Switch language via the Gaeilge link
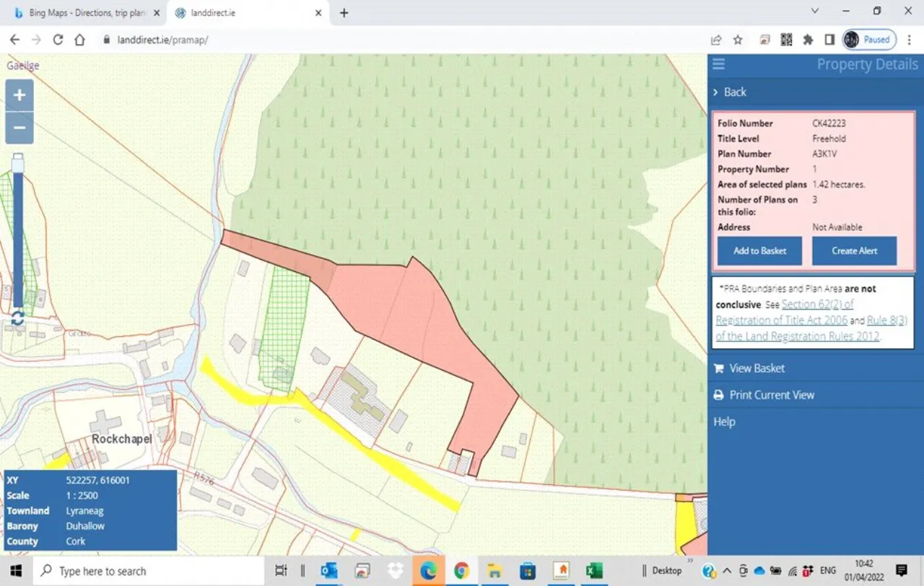This screenshot has height=586, width=924. click(x=23, y=66)
